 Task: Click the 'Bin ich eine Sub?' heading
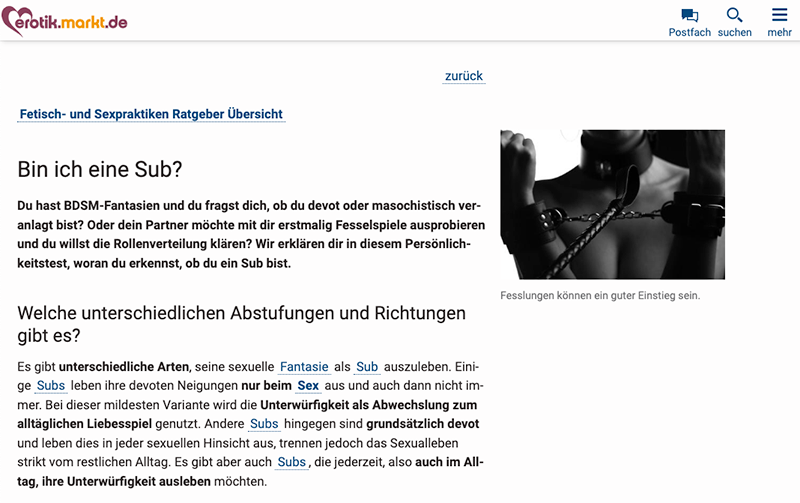[100, 169]
